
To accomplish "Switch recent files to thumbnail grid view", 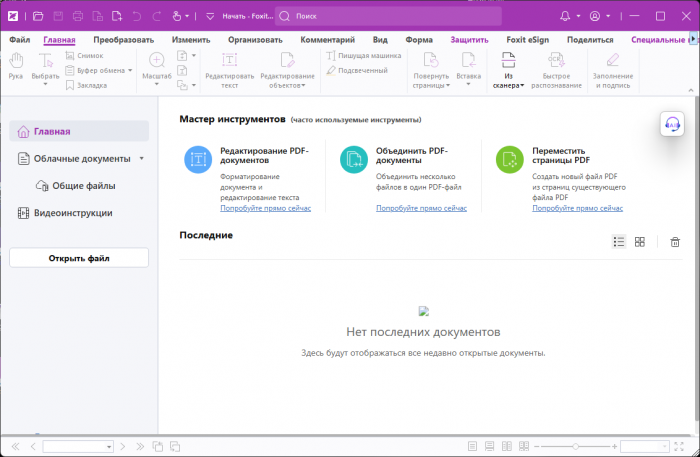I will coord(640,242).
